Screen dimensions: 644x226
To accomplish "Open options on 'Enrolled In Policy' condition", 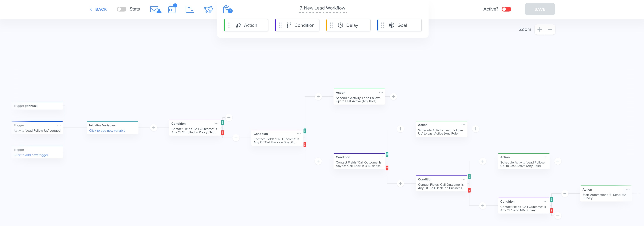I will click(216, 124).
